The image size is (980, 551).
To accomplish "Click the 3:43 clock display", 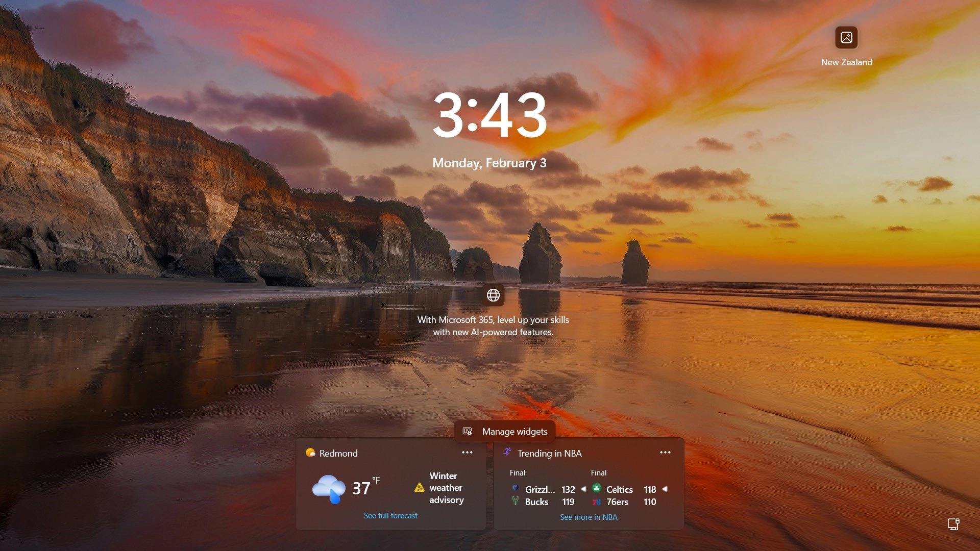I will pyautogui.click(x=490, y=115).
